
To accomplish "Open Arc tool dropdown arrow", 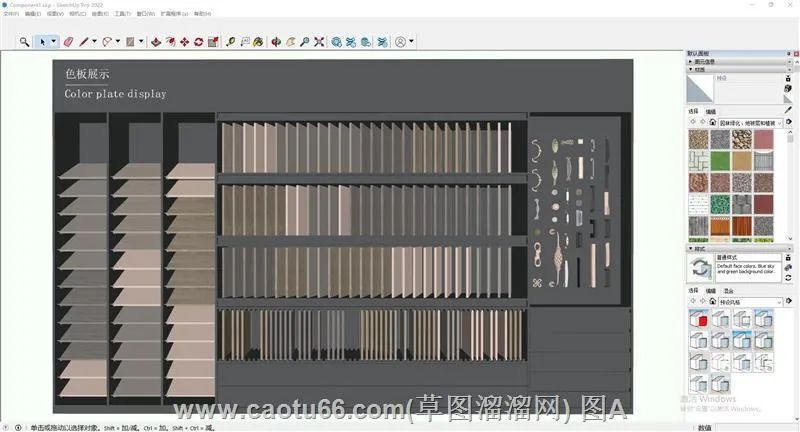I will point(118,42).
